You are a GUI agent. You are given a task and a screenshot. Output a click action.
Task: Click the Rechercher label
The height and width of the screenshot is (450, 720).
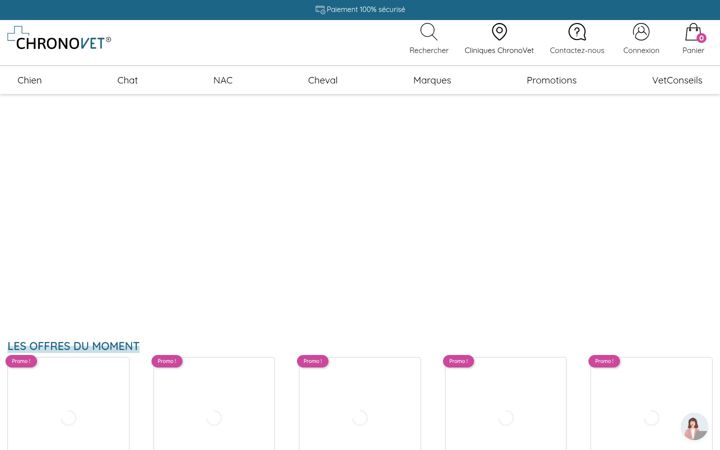(428, 51)
